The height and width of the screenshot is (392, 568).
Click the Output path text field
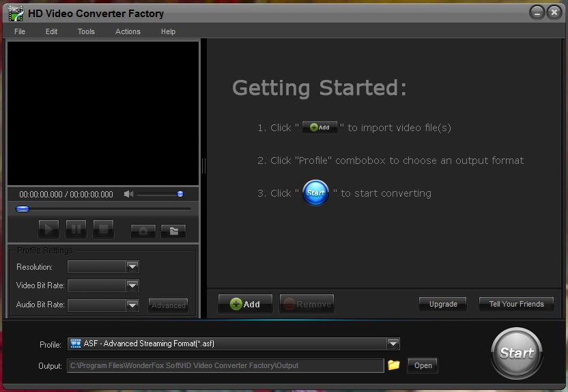pyautogui.click(x=225, y=365)
